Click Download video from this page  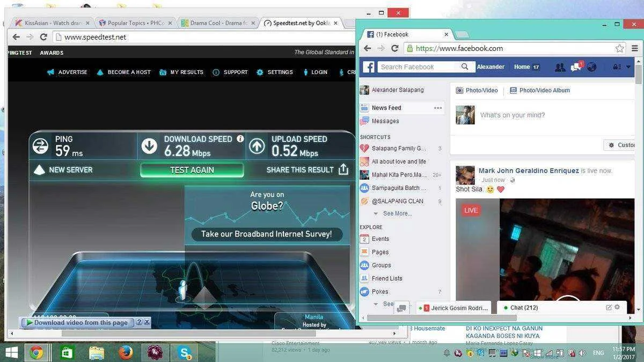point(77,322)
